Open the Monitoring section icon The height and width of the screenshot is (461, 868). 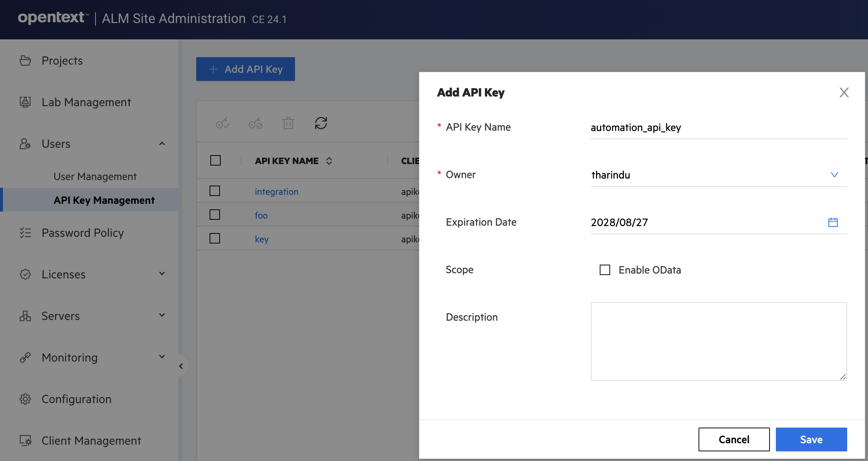click(x=25, y=357)
